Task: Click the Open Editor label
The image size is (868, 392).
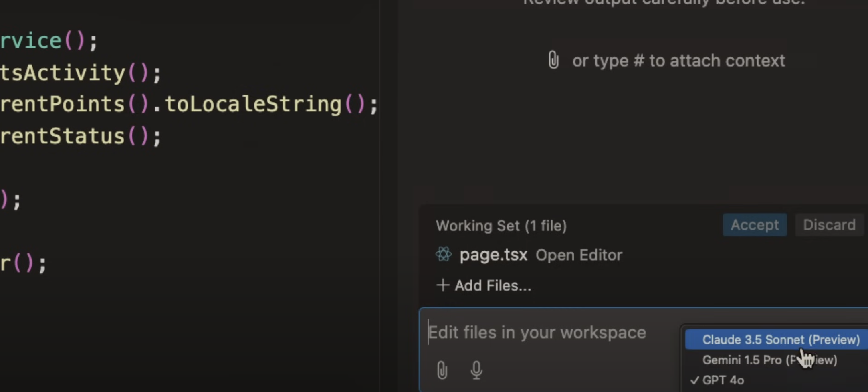Action: pos(579,255)
